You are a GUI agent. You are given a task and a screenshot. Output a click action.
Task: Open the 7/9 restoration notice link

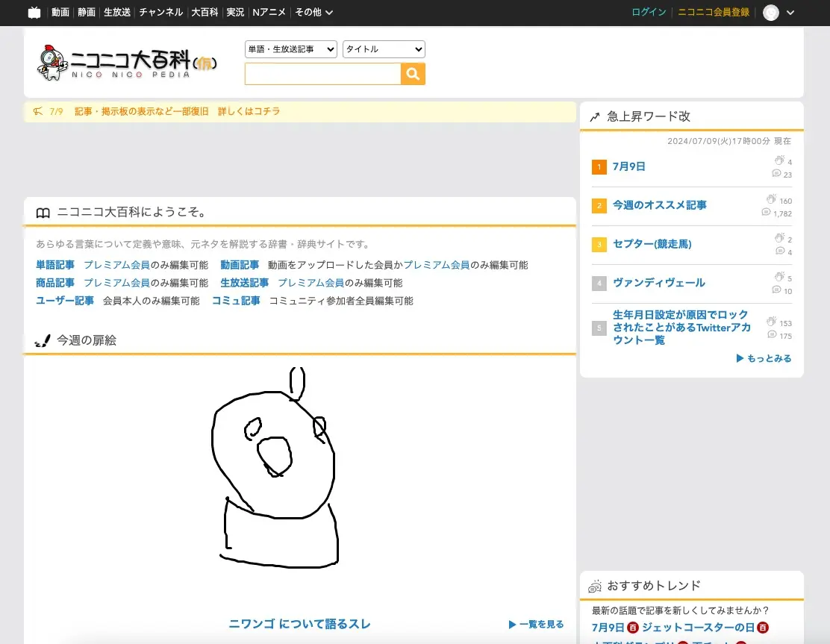[x=178, y=112]
